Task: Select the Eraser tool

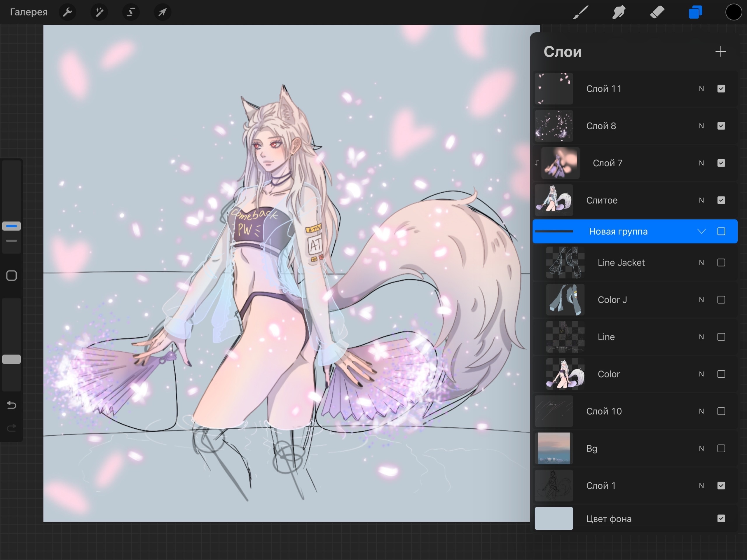Action: click(657, 13)
